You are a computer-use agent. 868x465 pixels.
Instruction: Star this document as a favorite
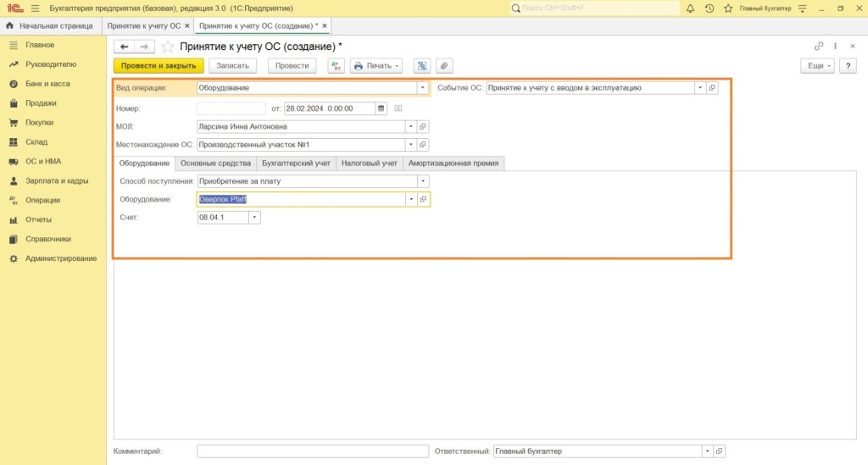(x=168, y=47)
